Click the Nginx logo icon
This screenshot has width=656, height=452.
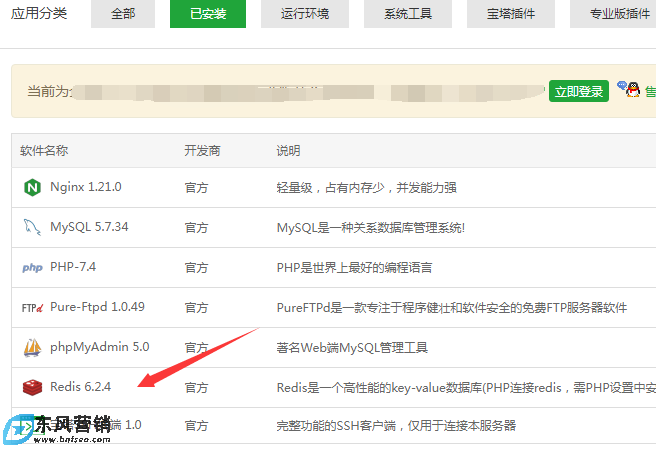coord(32,187)
